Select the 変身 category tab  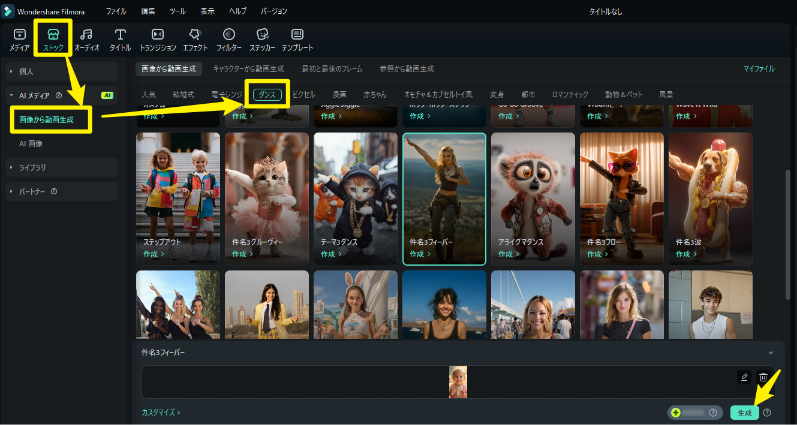pyautogui.click(x=497, y=95)
